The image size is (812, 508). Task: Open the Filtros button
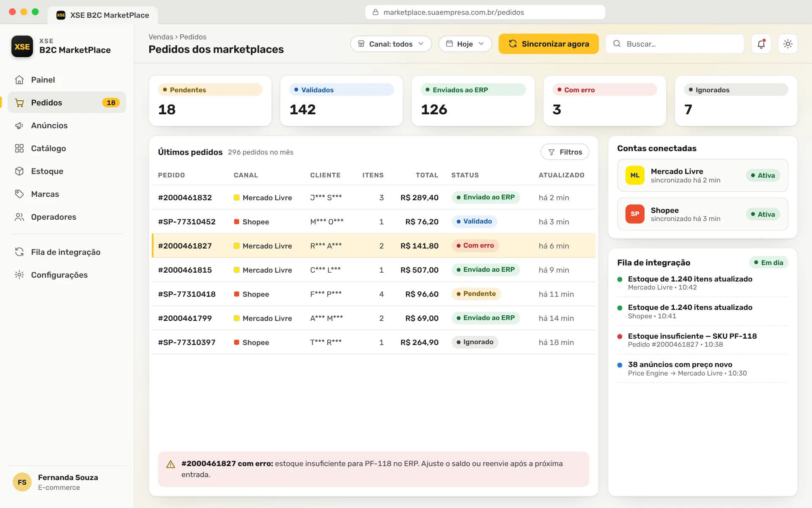tap(565, 152)
